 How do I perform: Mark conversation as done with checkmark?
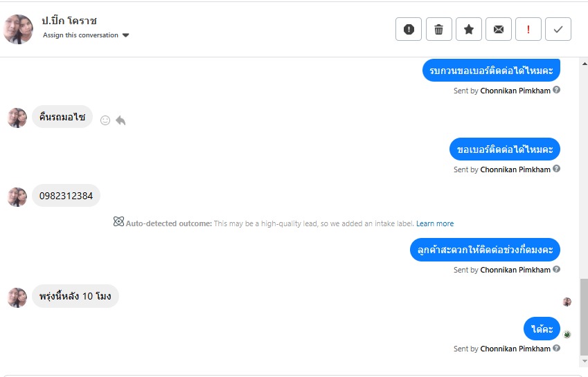(558, 29)
